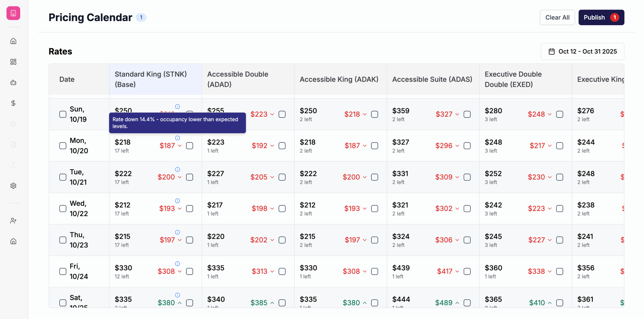
Task: Click the Publish button
Action: pyautogui.click(x=601, y=17)
